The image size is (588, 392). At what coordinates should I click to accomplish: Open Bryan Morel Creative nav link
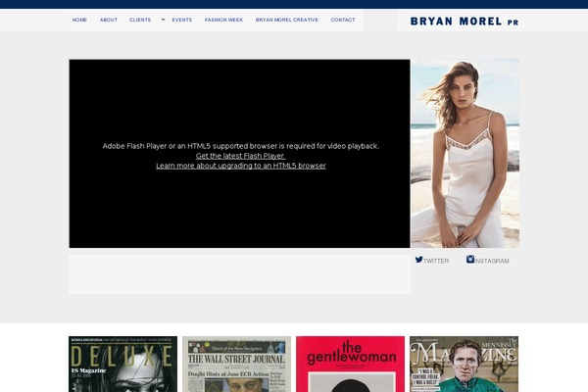[x=287, y=20]
